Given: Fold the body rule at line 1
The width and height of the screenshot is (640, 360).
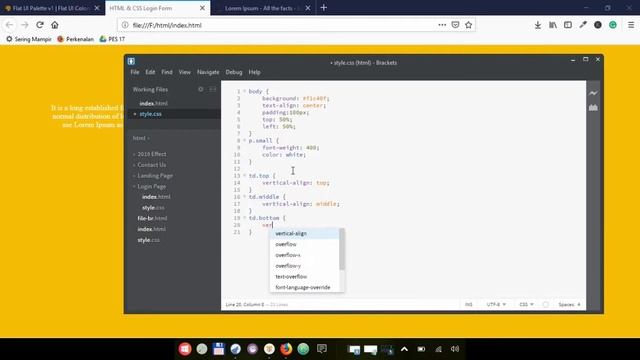Looking at the screenshot, I should [244, 91].
